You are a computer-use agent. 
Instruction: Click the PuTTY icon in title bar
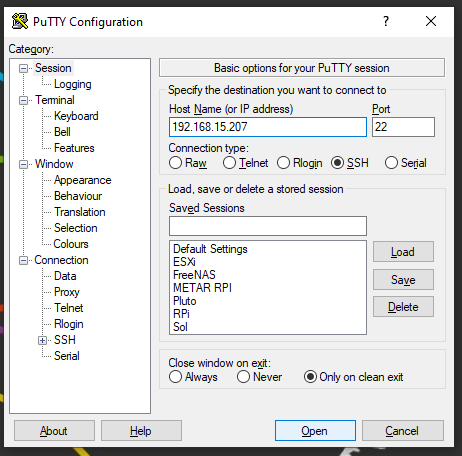(x=20, y=21)
